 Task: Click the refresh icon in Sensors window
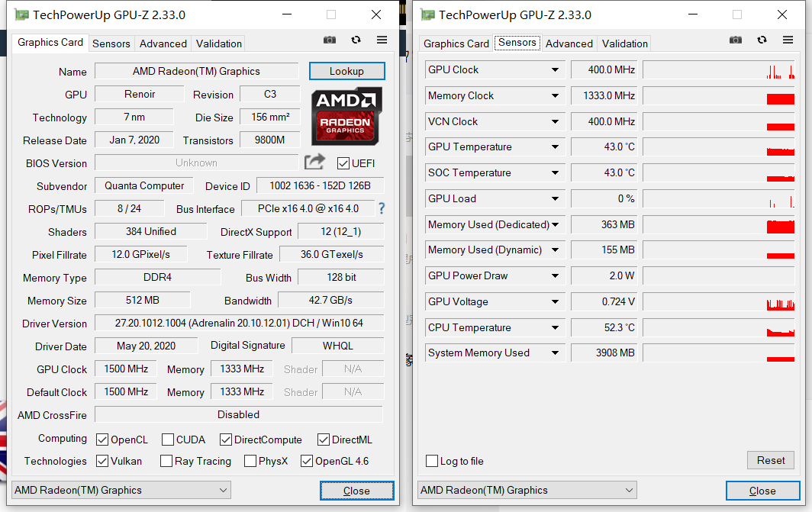pyautogui.click(x=762, y=40)
